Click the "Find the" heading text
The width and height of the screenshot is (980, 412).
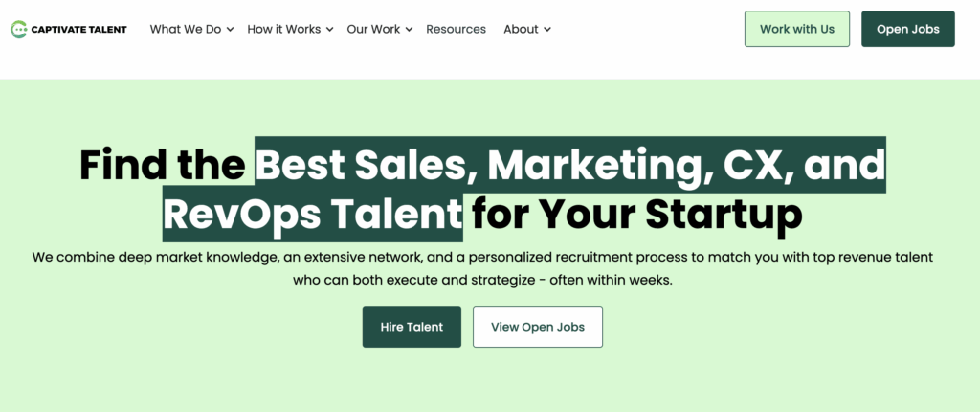click(x=163, y=165)
